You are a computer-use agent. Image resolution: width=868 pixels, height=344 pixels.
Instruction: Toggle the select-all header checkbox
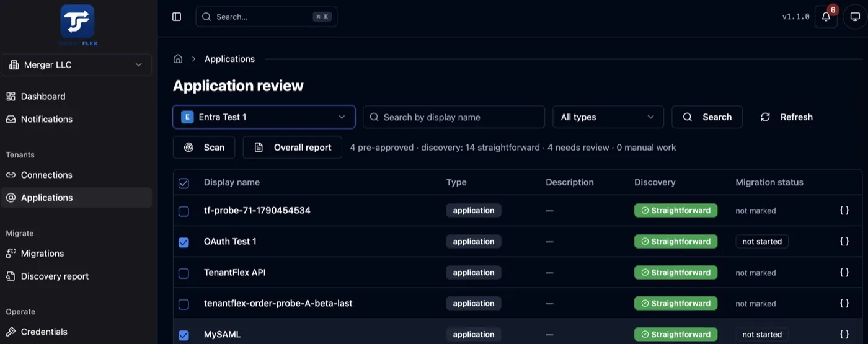click(x=184, y=183)
